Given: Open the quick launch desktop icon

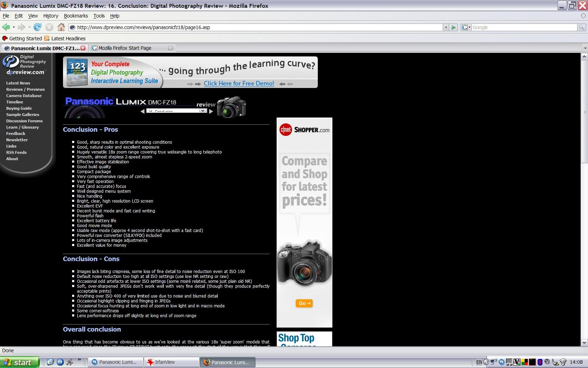Looking at the screenshot, I should [50, 362].
